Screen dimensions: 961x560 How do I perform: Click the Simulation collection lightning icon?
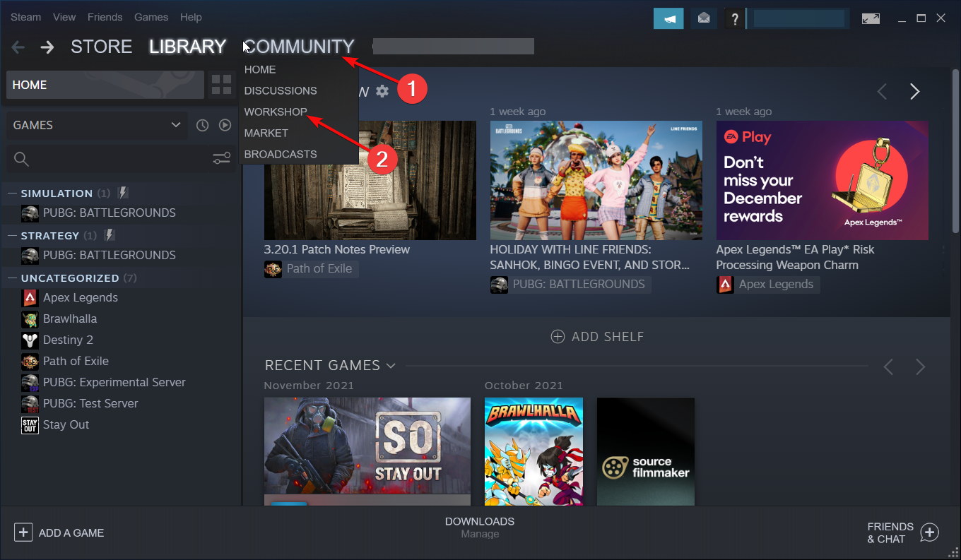click(x=122, y=193)
